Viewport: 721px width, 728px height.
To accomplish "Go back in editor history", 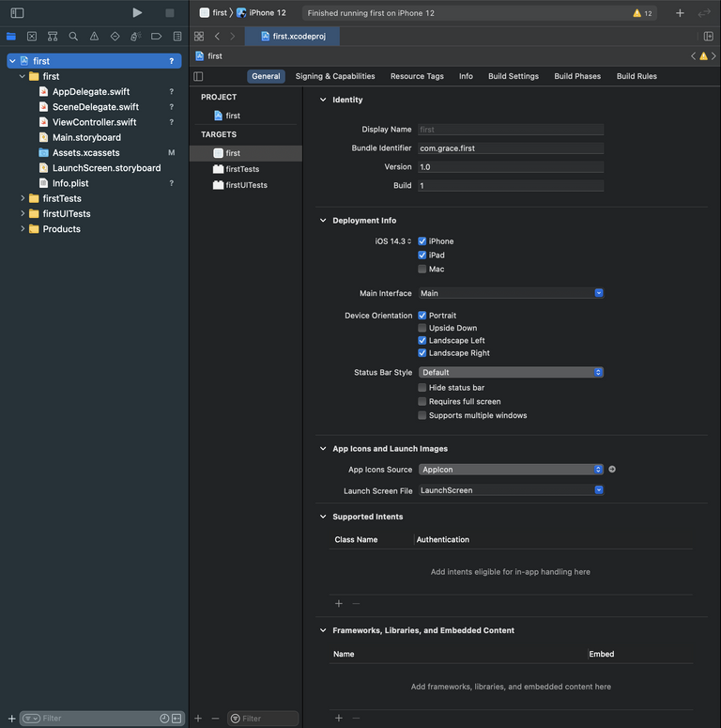I will [x=217, y=37].
